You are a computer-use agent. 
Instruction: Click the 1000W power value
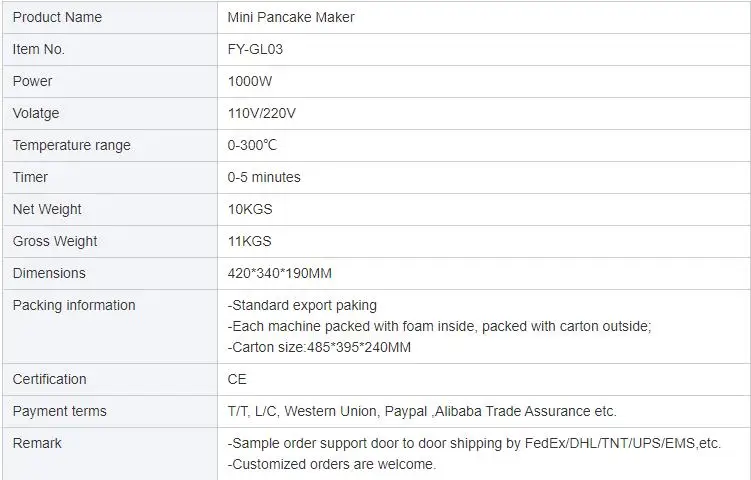click(x=250, y=81)
